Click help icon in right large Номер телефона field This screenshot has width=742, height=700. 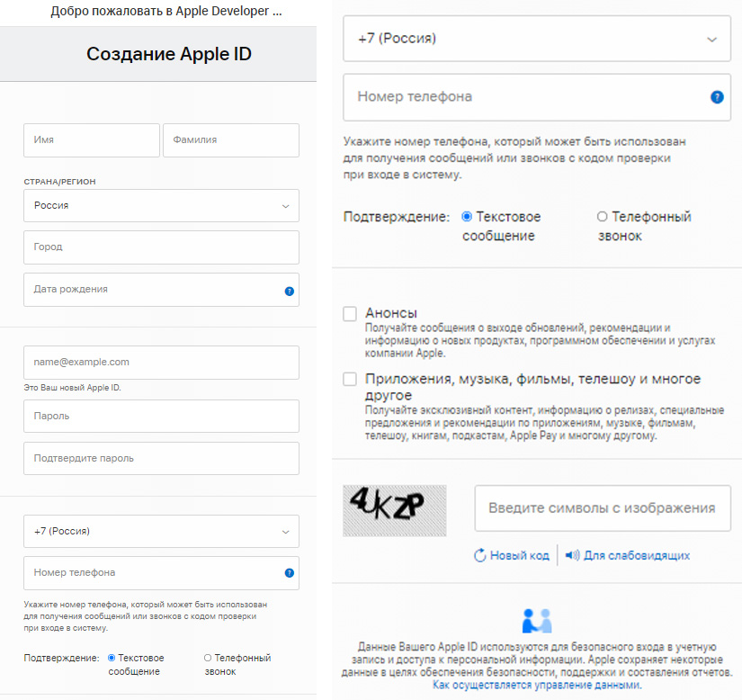coord(717,97)
